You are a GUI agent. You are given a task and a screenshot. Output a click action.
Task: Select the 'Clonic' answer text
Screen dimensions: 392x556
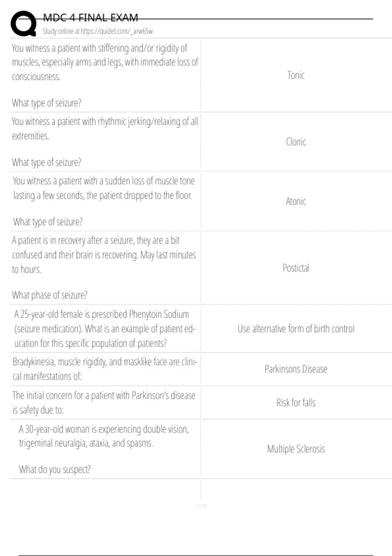(x=296, y=142)
